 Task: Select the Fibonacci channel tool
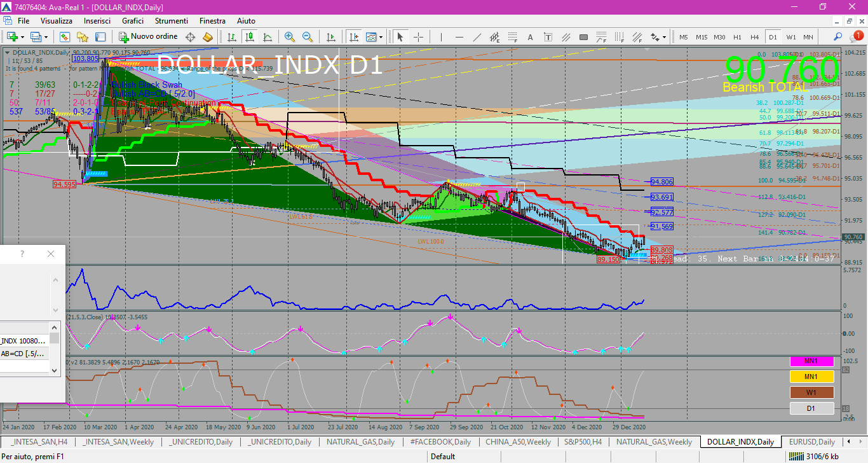click(x=637, y=37)
